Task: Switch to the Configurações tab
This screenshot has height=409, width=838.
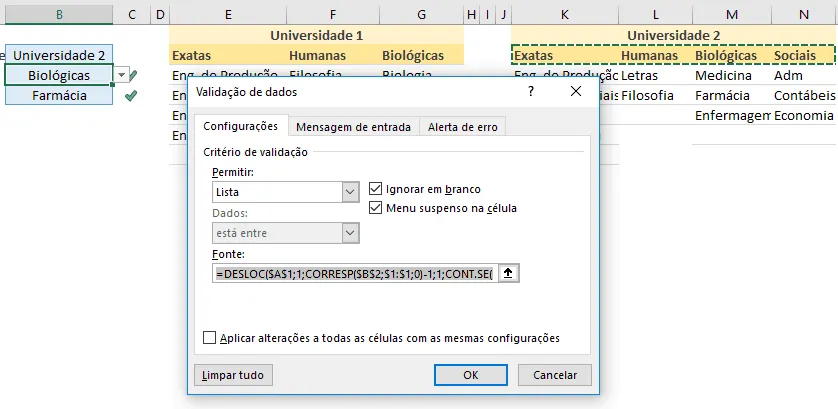Action: (x=240, y=126)
